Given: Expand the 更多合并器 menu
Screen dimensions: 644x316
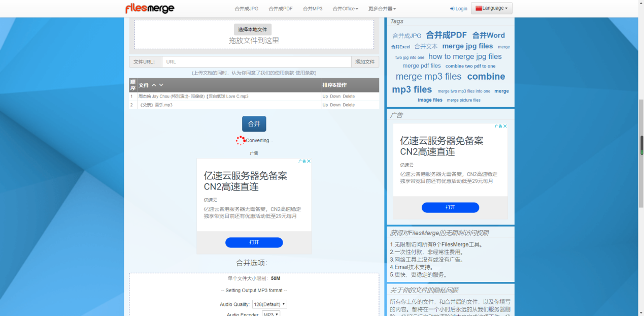Looking at the screenshot, I should tap(382, 9).
